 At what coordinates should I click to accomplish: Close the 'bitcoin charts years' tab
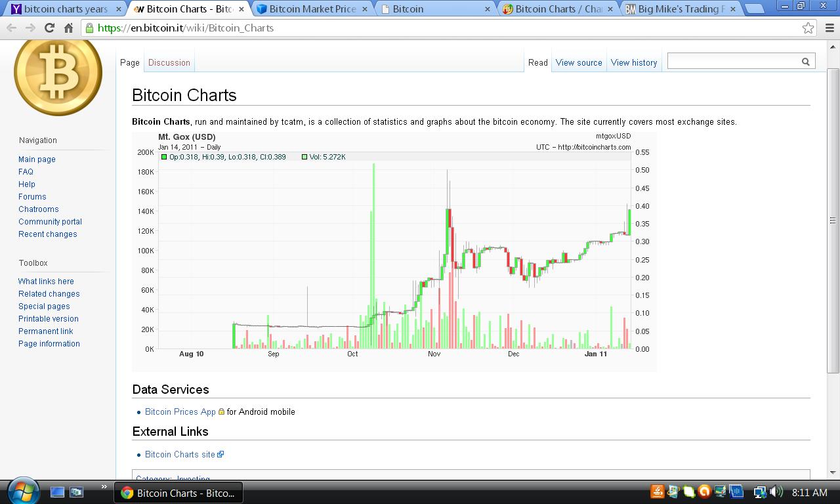[x=119, y=9]
